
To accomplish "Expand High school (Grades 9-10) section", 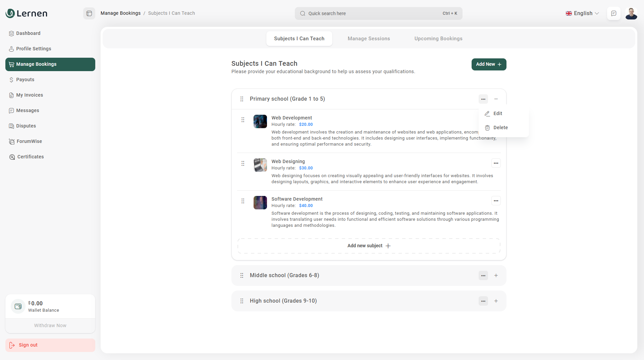I will click(496, 301).
